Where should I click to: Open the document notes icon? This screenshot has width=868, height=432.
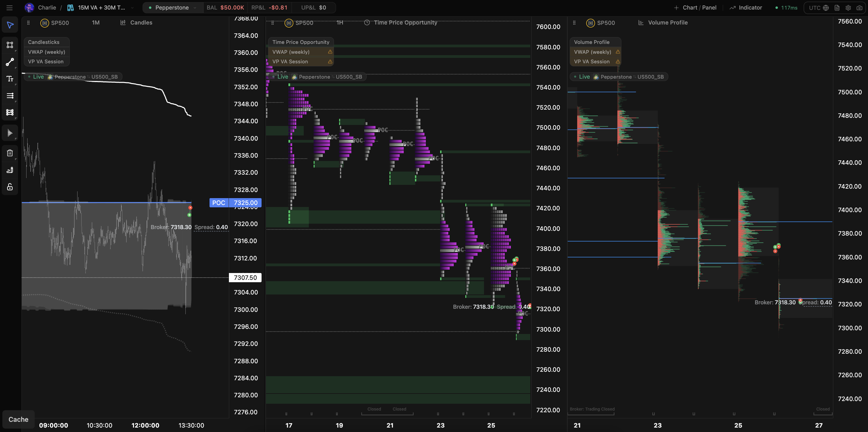pyautogui.click(x=837, y=8)
